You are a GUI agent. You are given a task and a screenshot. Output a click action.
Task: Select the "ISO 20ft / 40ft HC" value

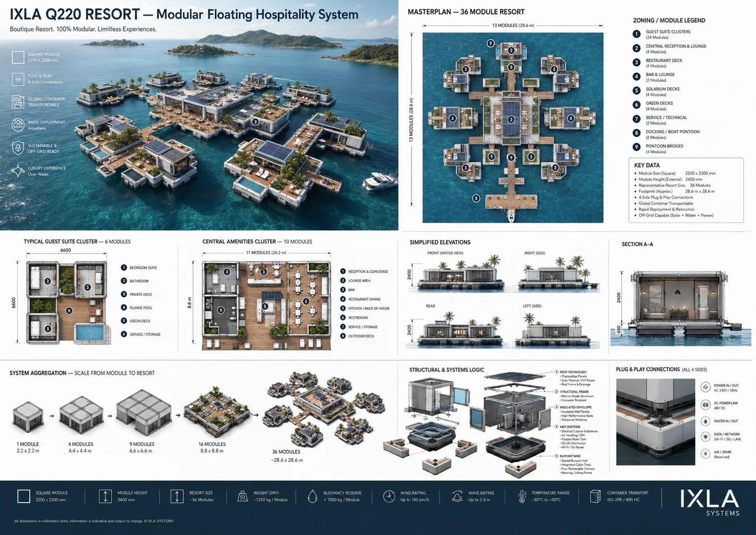623,500
